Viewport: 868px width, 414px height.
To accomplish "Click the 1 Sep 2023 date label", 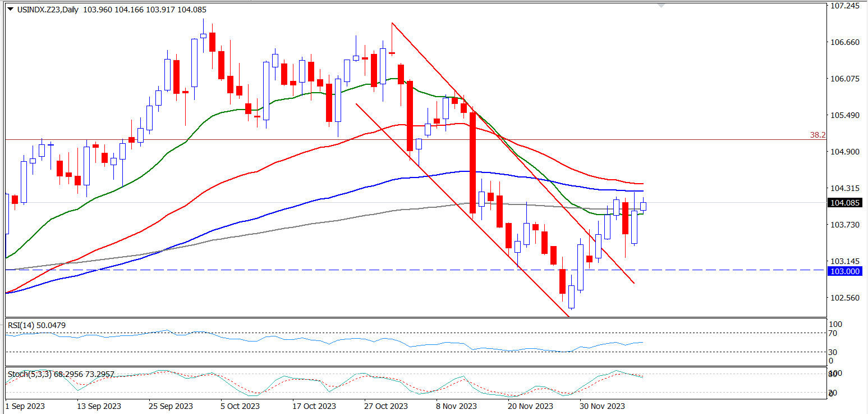I will click(x=25, y=406).
